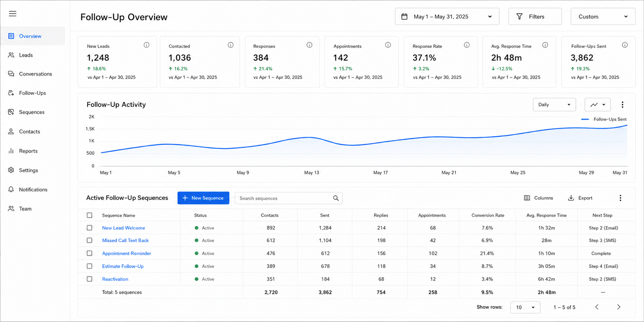This screenshot has width=644, height=322.
Task: Click the search magnifier icon
Action: click(x=336, y=198)
